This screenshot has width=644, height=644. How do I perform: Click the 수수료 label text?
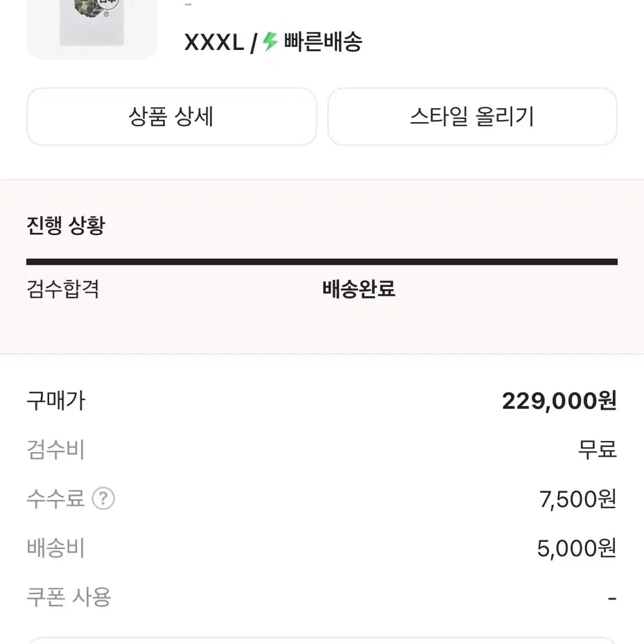tap(56, 498)
